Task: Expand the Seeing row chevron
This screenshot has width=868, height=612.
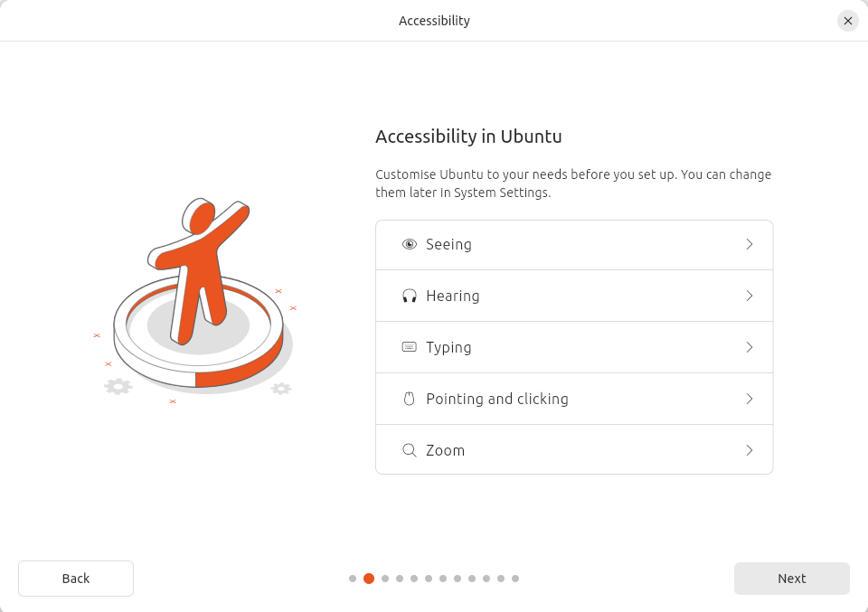Action: point(750,244)
